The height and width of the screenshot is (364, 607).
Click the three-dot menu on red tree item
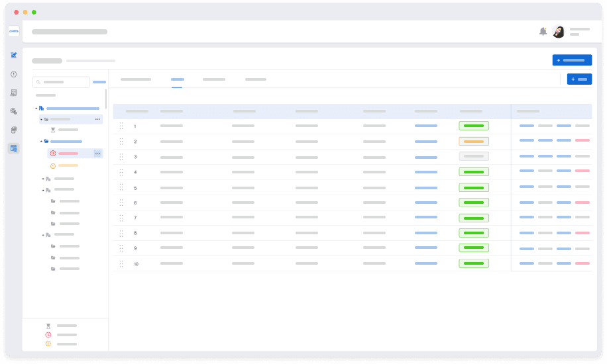97,154
